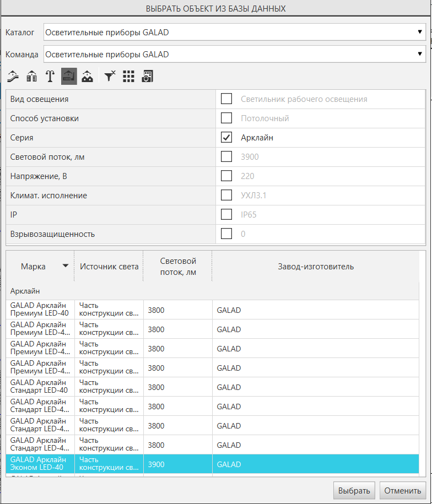Select the Арклайн group row
The image size is (432, 504).
tap(213, 291)
